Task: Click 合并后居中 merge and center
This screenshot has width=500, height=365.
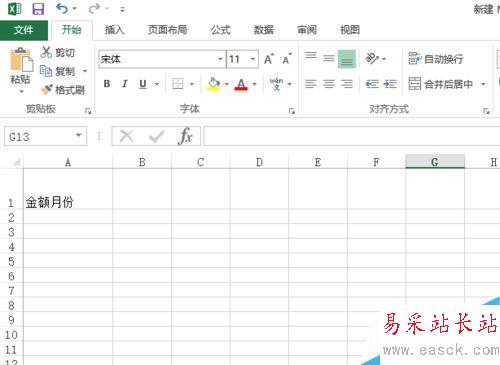Action: (441, 84)
